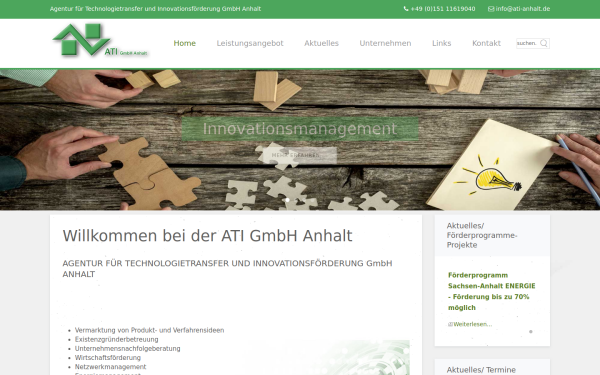Open the Kontakt page
This screenshot has height=375, width=600.
(486, 43)
